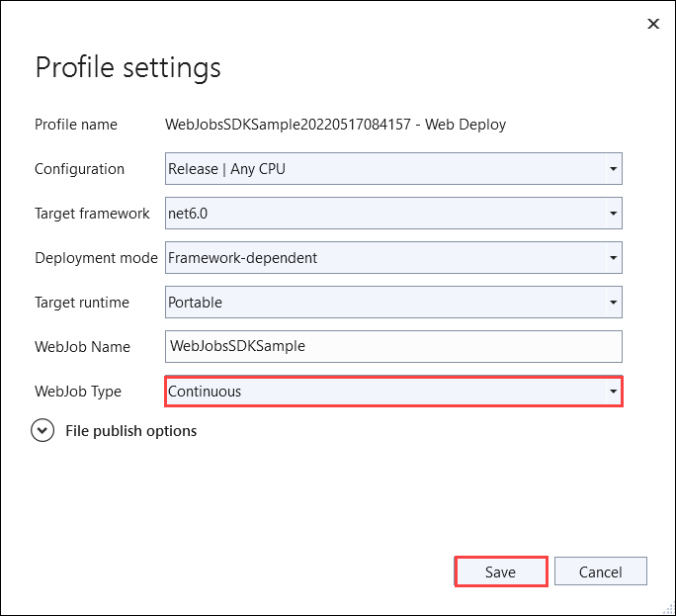Click the profile name 'WebJobsSDKSample20220517084157 - Web Deploy' text
This screenshot has height=616, width=676.
(336, 125)
